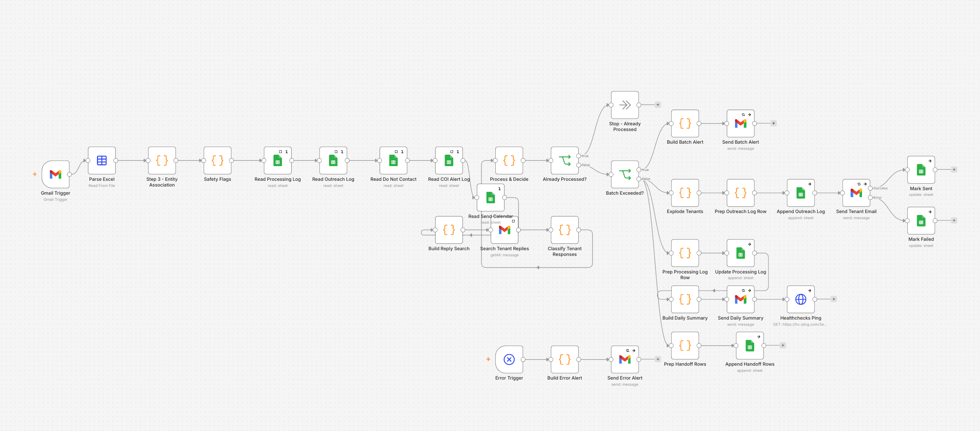Image resolution: width=980 pixels, height=431 pixels.
Task: Click the Classify Tenant Responses node
Action: 565,230
